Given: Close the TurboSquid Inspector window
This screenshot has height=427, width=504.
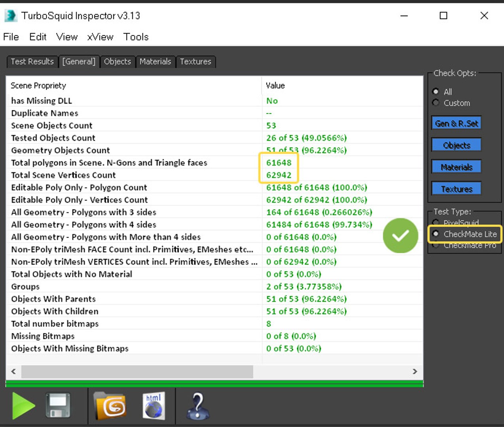Looking at the screenshot, I should tap(484, 16).
